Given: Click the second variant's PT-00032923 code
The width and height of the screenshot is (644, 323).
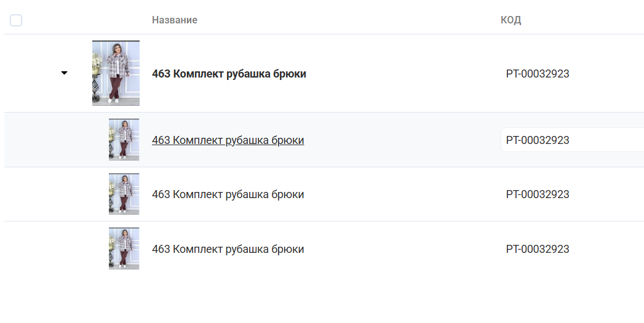Looking at the screenshot, I should [x=538, y=194].
